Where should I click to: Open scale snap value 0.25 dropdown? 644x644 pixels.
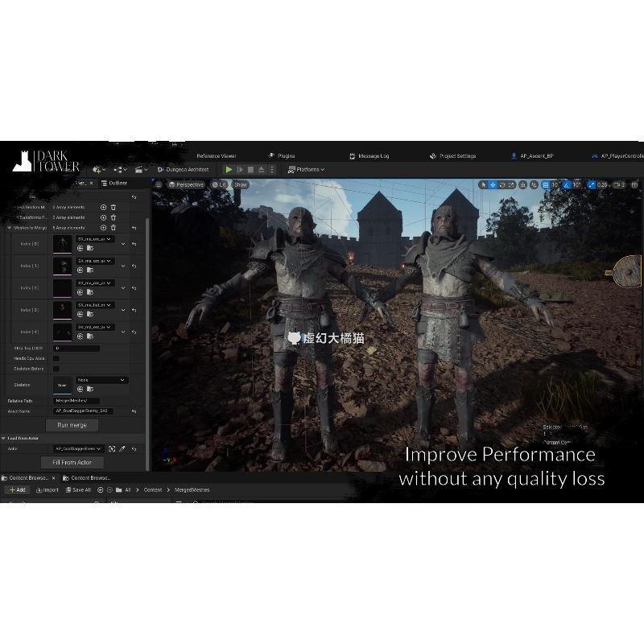click(602, 185)
